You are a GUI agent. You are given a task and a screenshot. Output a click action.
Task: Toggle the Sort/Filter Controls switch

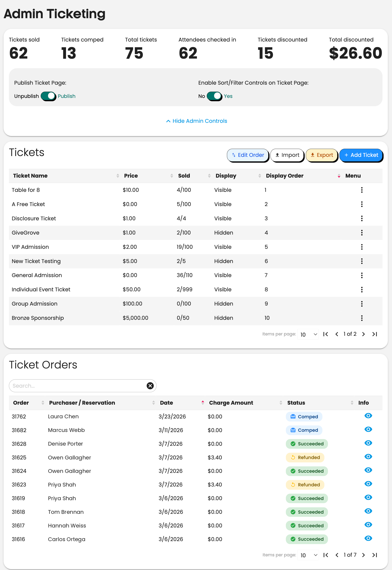214,96
